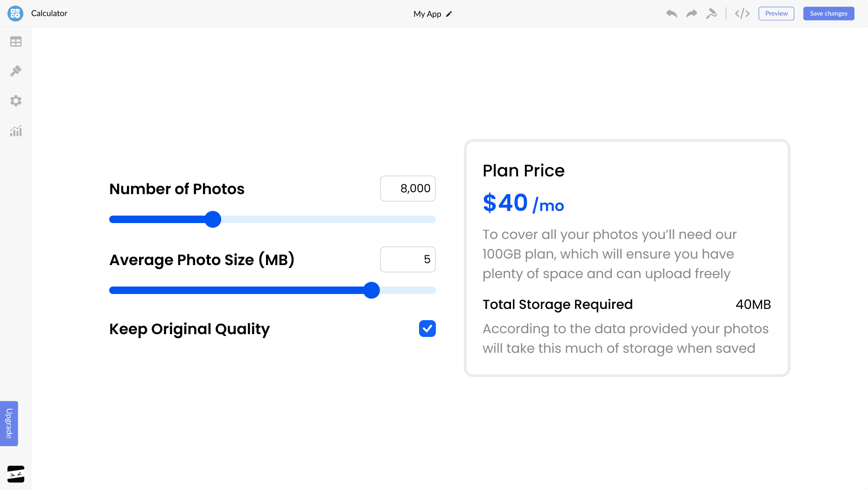Click the Calculator app logo icon
This screenshot has width=868, height=490.
tap(15, 14)
